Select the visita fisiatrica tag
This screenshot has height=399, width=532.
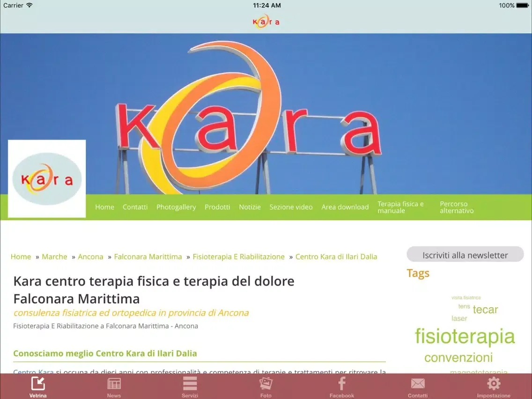point(466,297)
